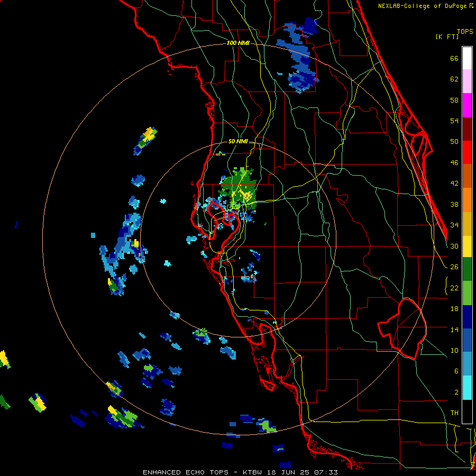Click the NEXLAB-College of DuPage credit text

click(423, 6)
